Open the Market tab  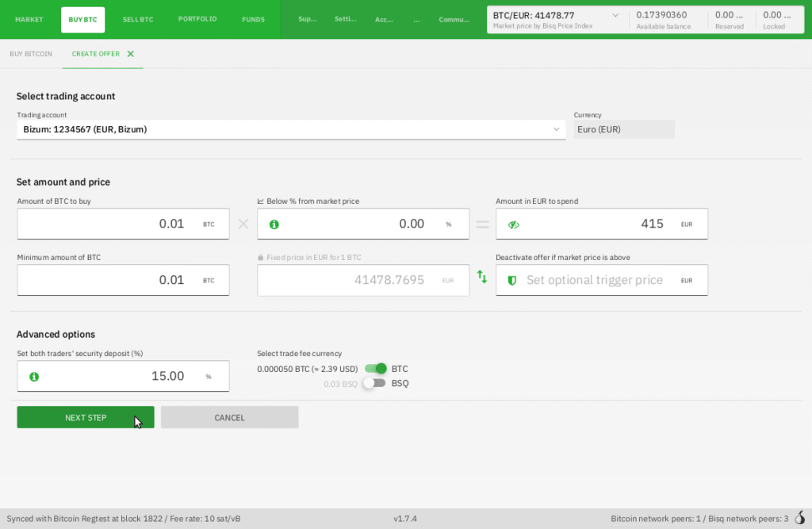click(29, 20)
